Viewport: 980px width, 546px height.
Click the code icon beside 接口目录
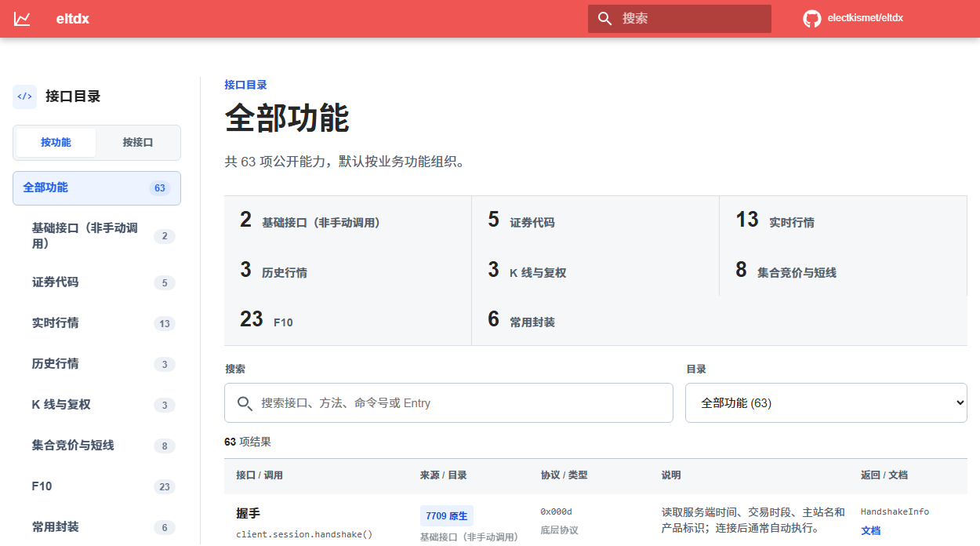(25, 96)
